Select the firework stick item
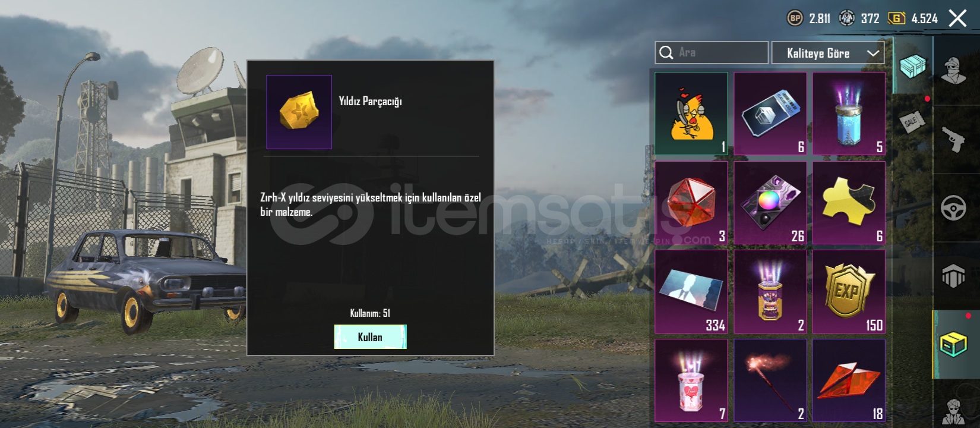 tap(770, 380)
